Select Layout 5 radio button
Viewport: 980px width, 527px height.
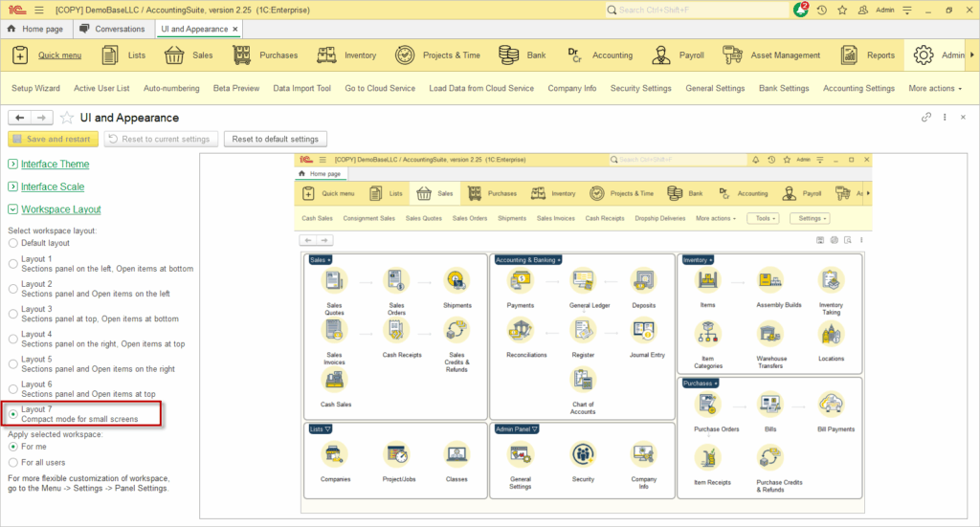pyautogui.click(x=13, y=363)
